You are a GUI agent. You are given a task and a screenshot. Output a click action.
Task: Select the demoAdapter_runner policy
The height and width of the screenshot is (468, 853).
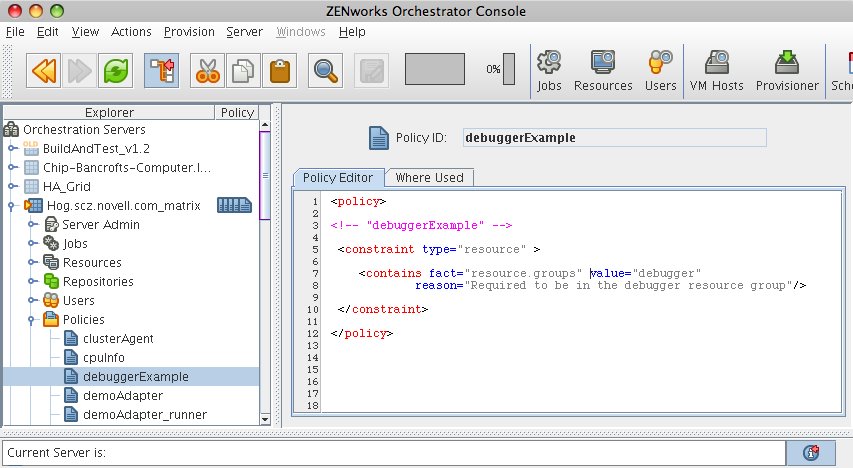point(144,415)
